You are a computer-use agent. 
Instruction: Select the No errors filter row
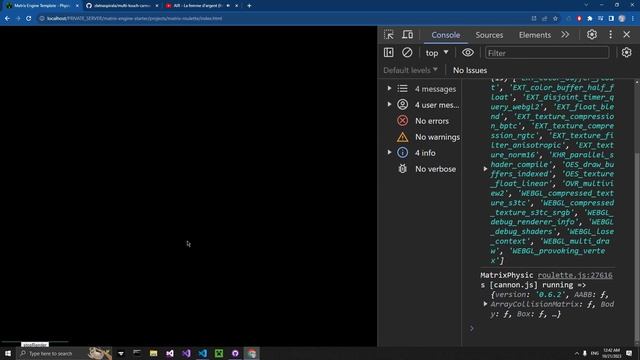coord(422,121)
